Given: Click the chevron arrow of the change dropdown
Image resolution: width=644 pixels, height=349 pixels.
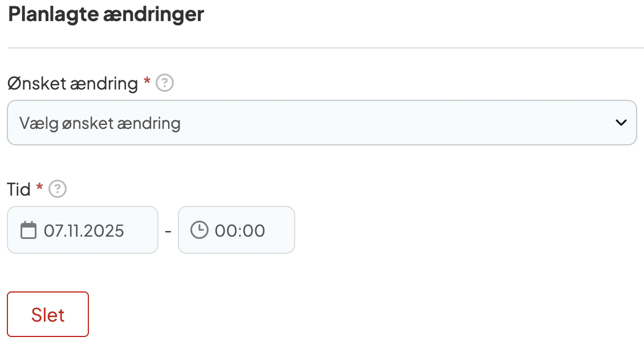Looking at the screenshot, I should [x=621, y=123].
